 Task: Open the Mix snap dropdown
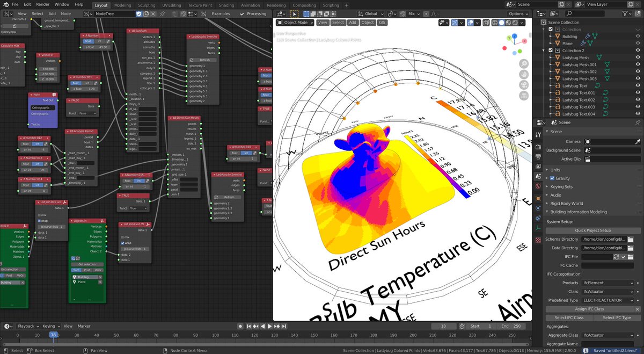coord(413,13)
